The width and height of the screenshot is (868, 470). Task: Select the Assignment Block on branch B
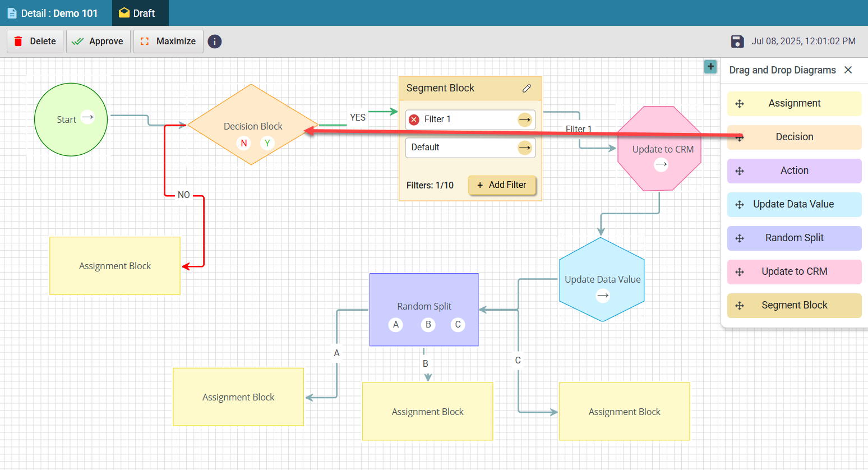coord(428,412)
